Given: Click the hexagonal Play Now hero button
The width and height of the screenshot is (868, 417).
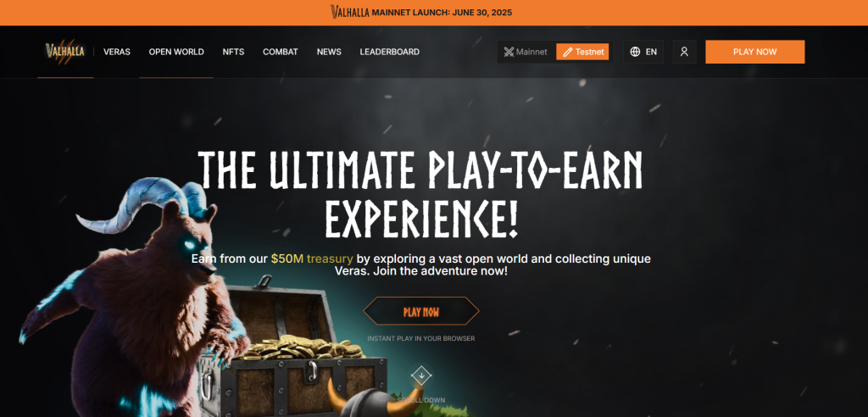Looking at the screenshot, I should (421, 311).
